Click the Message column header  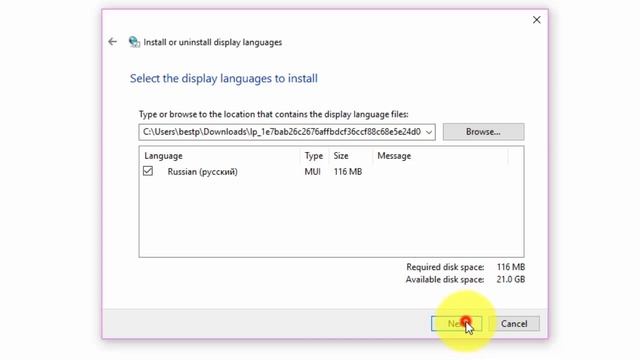coord(394,156)
